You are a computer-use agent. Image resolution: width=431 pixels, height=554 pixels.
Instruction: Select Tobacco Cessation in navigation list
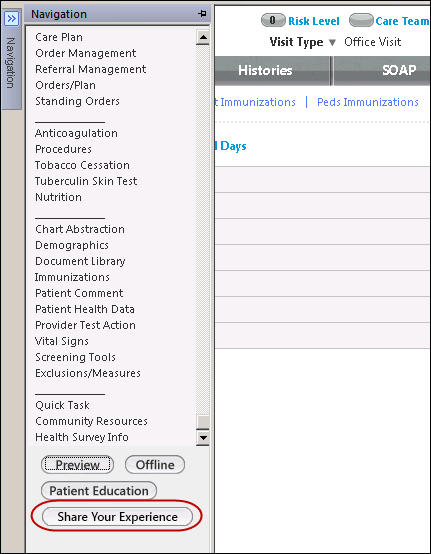(82, 165)
